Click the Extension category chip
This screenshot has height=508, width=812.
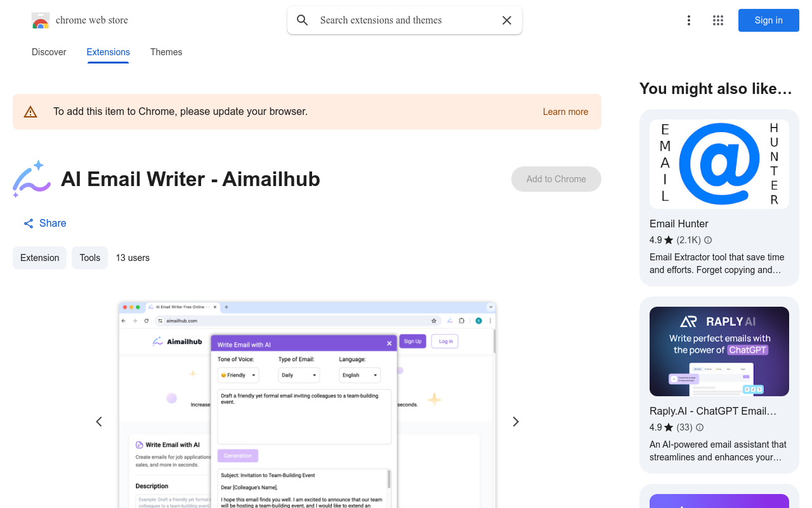pos(39,258)
